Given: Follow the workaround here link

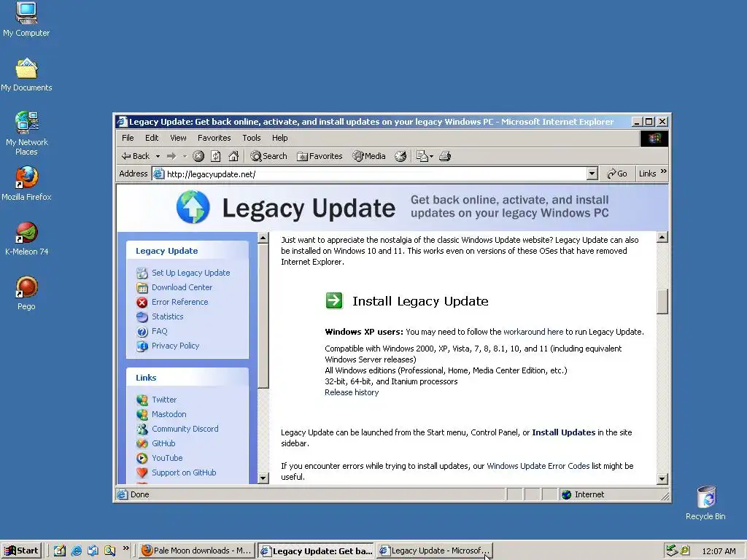Looking at the screenshot, I should point(533,332).
